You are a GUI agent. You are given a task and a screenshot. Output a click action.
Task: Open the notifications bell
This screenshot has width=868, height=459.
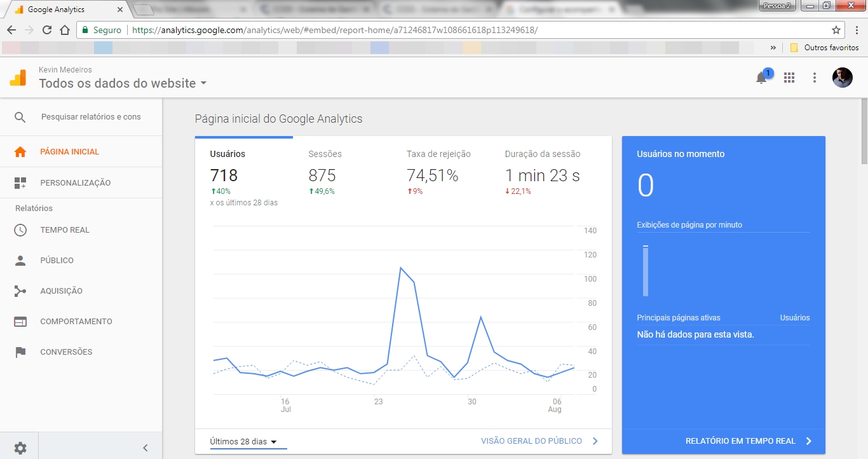(x=761, y=78)
